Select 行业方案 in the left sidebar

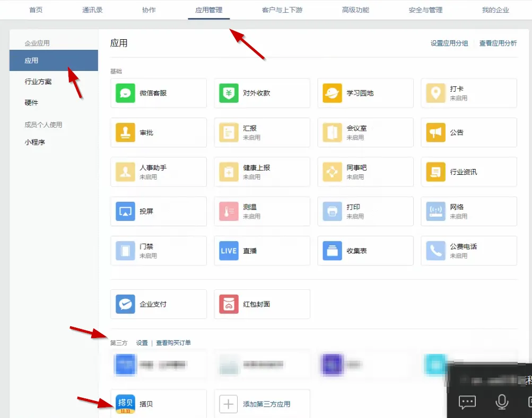pyautogui.click(x=38, y=82)
